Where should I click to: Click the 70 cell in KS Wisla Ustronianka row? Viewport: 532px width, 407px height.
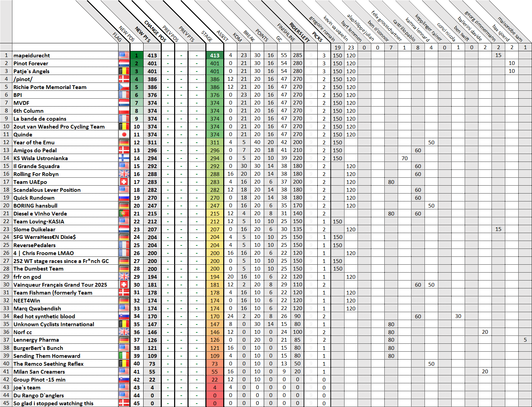pos(405,158)
